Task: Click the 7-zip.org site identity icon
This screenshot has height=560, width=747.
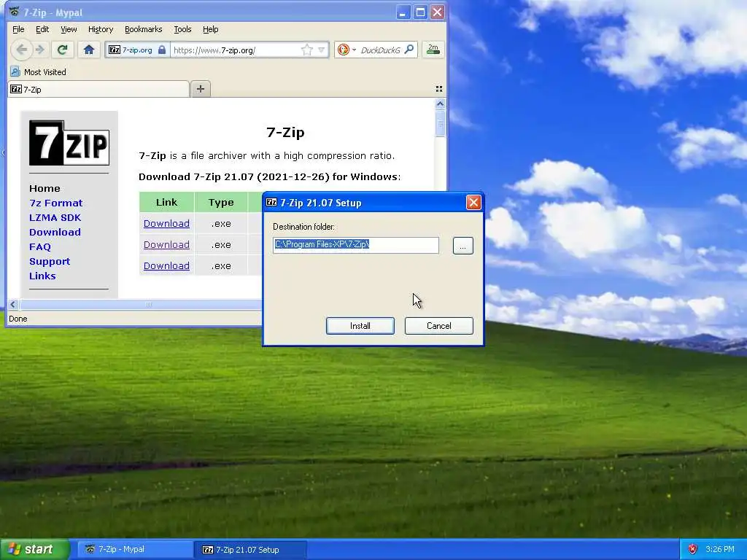Action: (x=115, y=50)
